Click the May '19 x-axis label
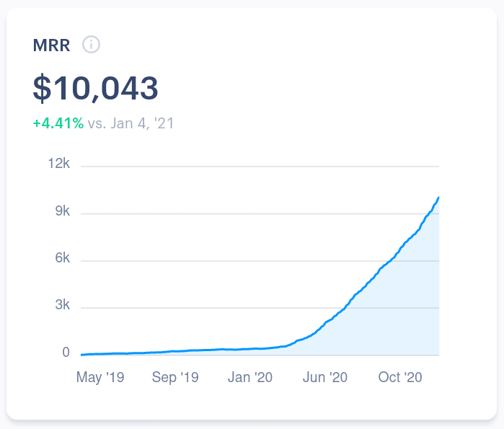This screenshot has width=504, height=429. (100, 377)
